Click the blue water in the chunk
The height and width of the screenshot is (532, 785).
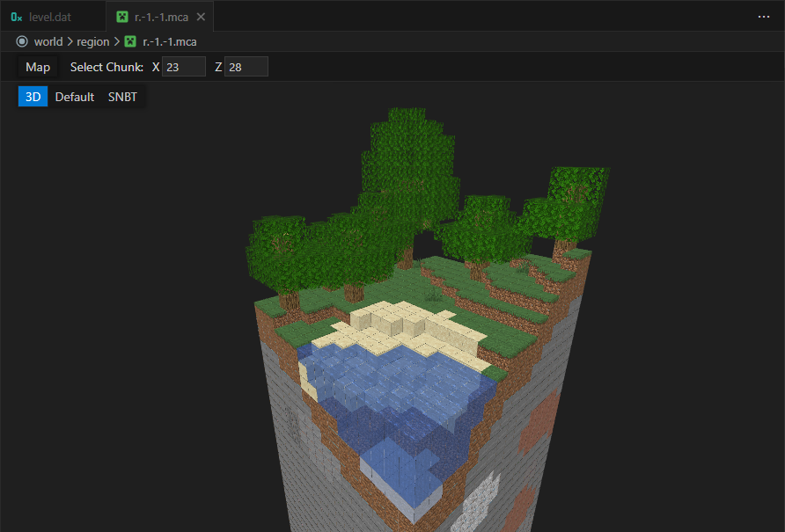[x=396, y=396]
